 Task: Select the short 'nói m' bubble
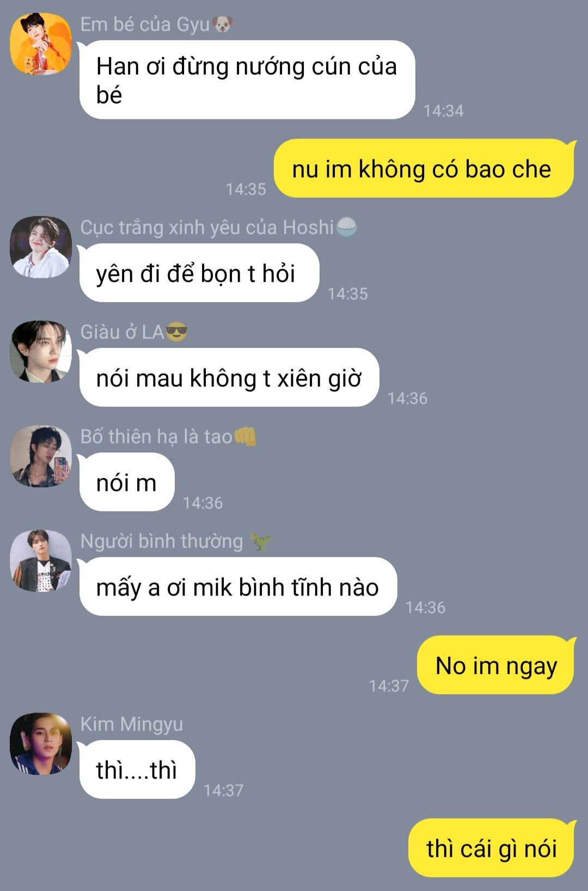[x=127, y=482]
